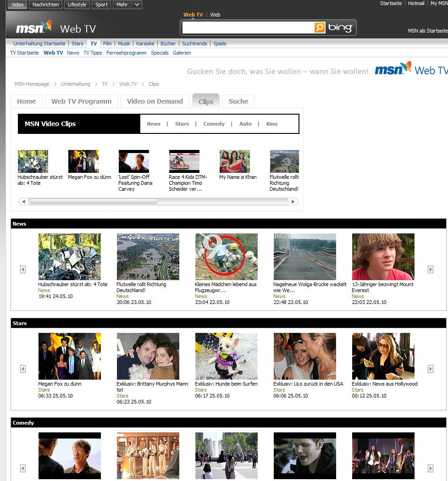Open the Spiele navigation link
The height and width of the screenshot is (481, 448).
pyautogui.click(x=220, y=44)
